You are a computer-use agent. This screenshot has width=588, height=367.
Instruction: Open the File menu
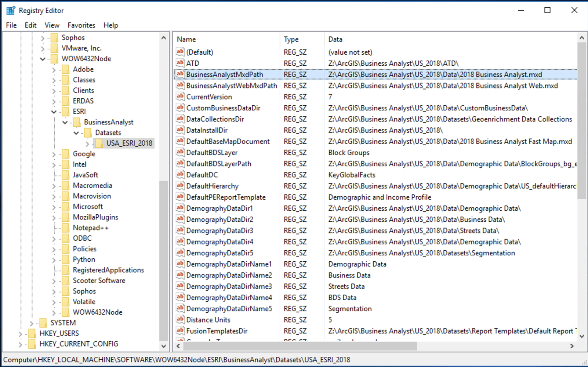point(11,25)
